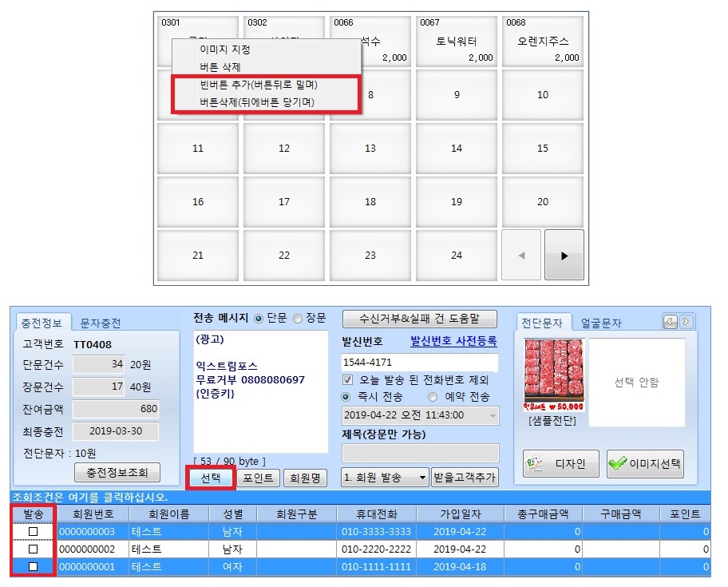Click the 이미지선택 button with green checkmark

pos(644,463)
